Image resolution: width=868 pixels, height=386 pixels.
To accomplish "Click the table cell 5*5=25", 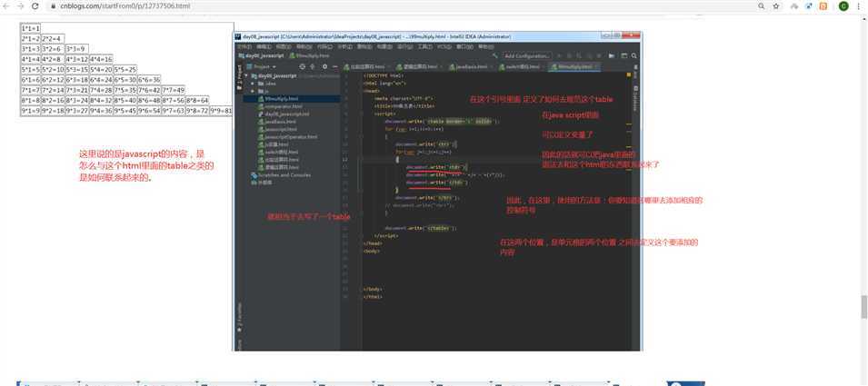I will tap(125, 70).
